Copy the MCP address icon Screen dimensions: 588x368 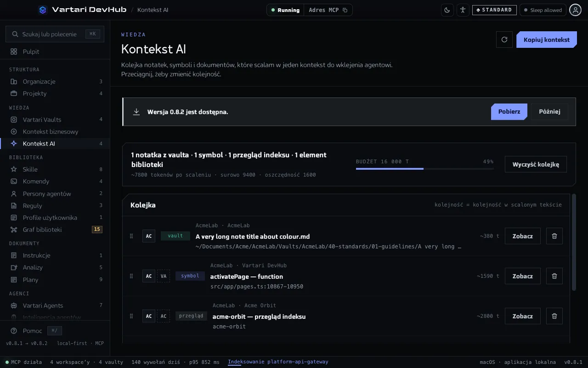coord(345,10)
